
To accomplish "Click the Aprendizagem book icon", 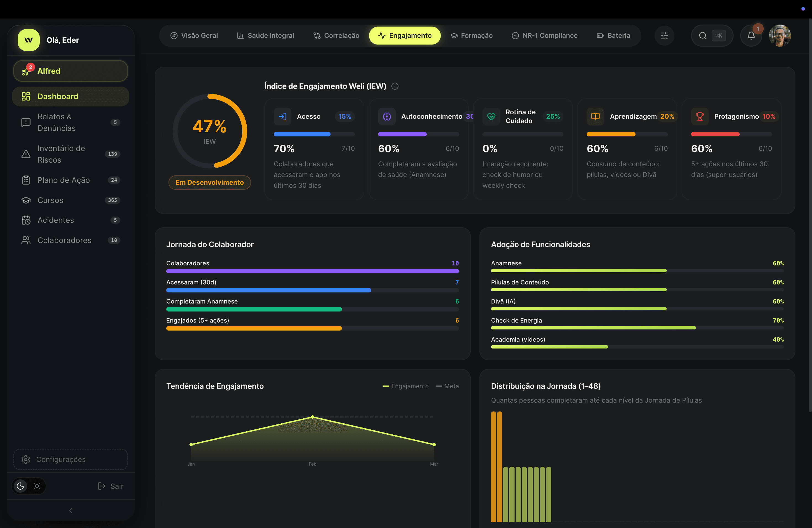I will 595,117.
